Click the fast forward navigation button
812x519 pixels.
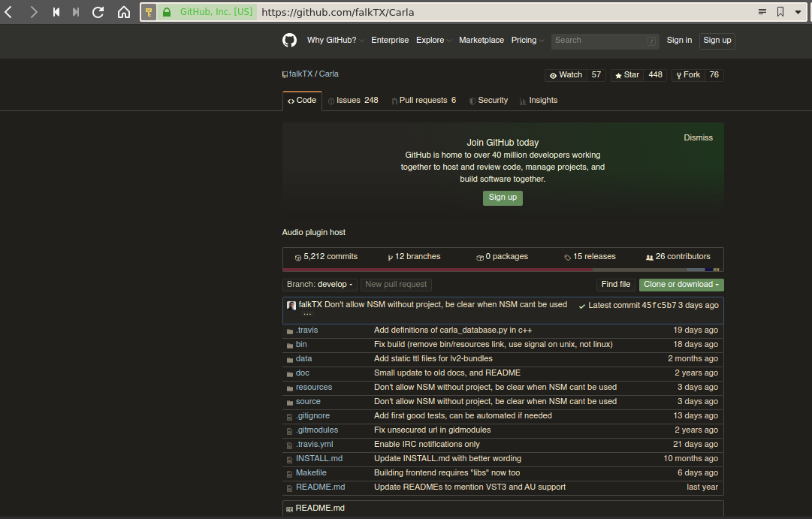click(x=76, y=12)
